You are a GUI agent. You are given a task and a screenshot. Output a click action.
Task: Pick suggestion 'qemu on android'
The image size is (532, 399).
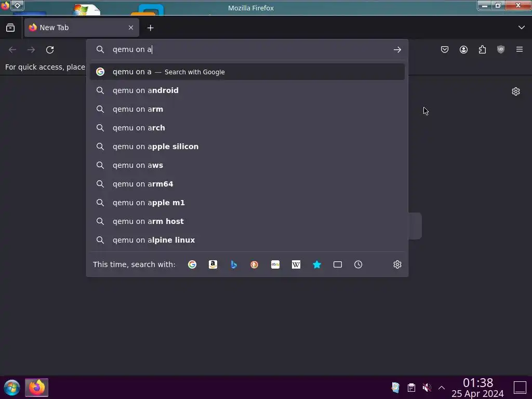pyautogui.click(x=247, y=90)
